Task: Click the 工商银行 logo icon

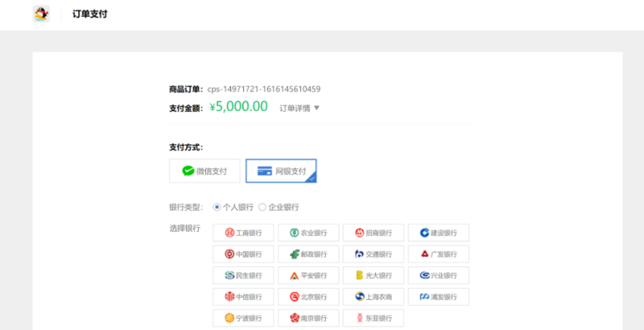Action: (x=229, y=233)
